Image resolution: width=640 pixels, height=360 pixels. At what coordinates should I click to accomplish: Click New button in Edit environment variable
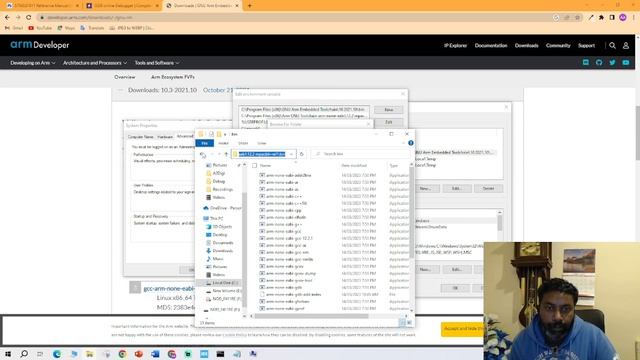point(389,110)
